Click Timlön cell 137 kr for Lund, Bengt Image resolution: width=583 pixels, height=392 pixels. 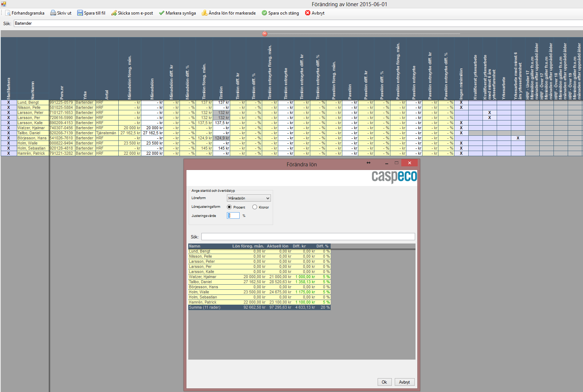point(221,103)
